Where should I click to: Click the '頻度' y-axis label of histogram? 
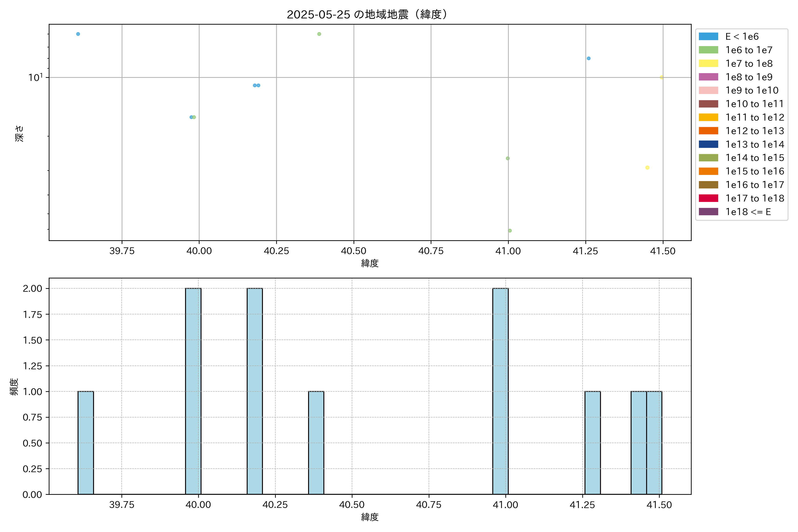14,387
